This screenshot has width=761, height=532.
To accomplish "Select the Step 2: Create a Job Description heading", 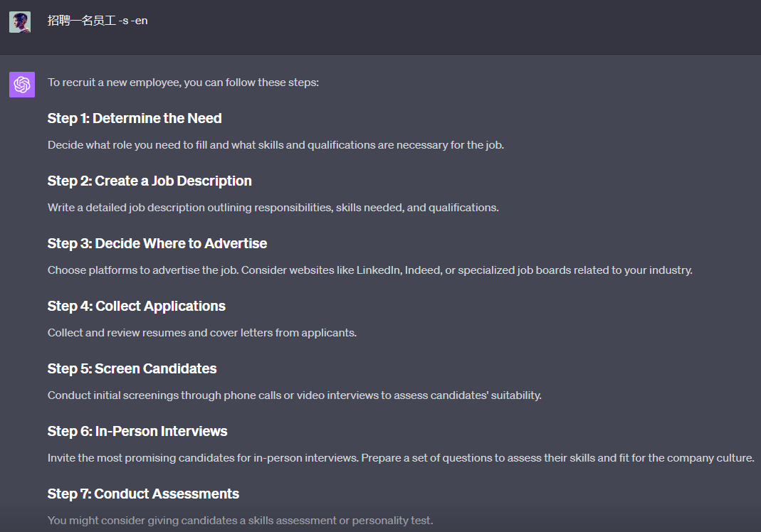I will click(x=149, y=181).
